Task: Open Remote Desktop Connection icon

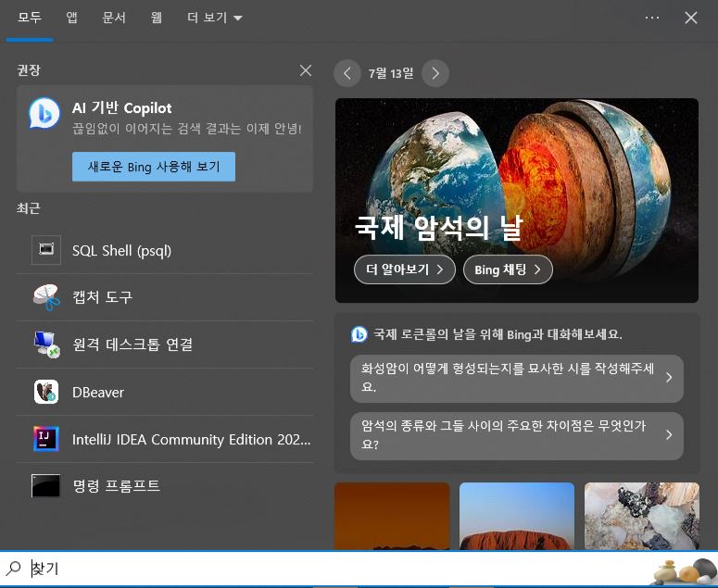Action: [x=46, y=344]
